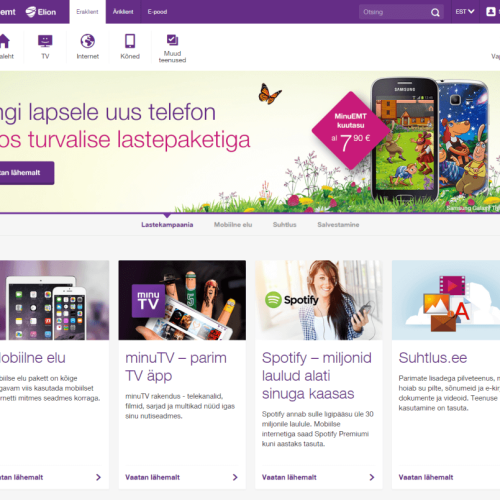Switch to the Ärikilent tab

123,12
